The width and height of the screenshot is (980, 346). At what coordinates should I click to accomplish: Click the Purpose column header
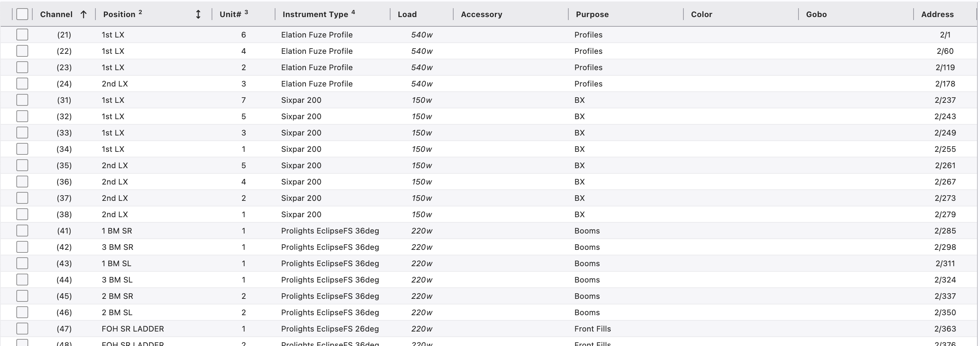click(592, 14)
